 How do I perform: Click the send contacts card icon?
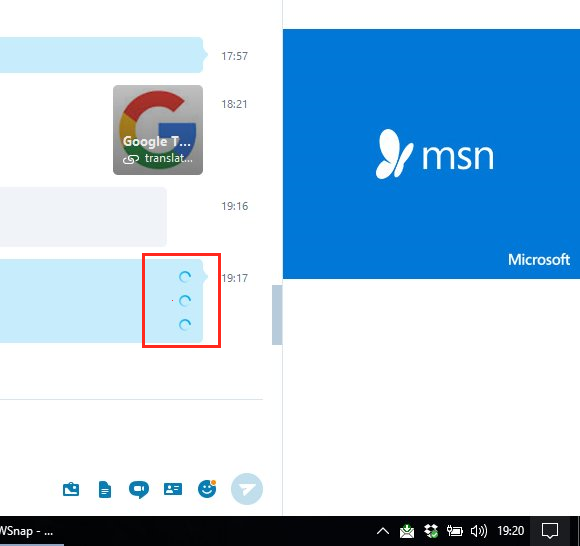pyautogui.click(x=173, y=489)
